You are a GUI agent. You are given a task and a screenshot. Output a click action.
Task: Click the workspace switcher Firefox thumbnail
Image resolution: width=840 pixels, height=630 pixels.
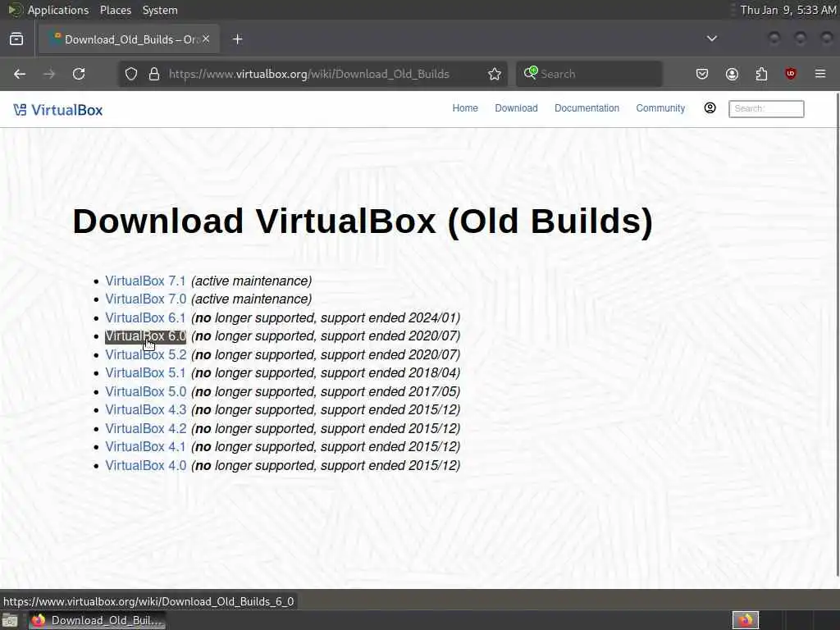tap(745, 620)
